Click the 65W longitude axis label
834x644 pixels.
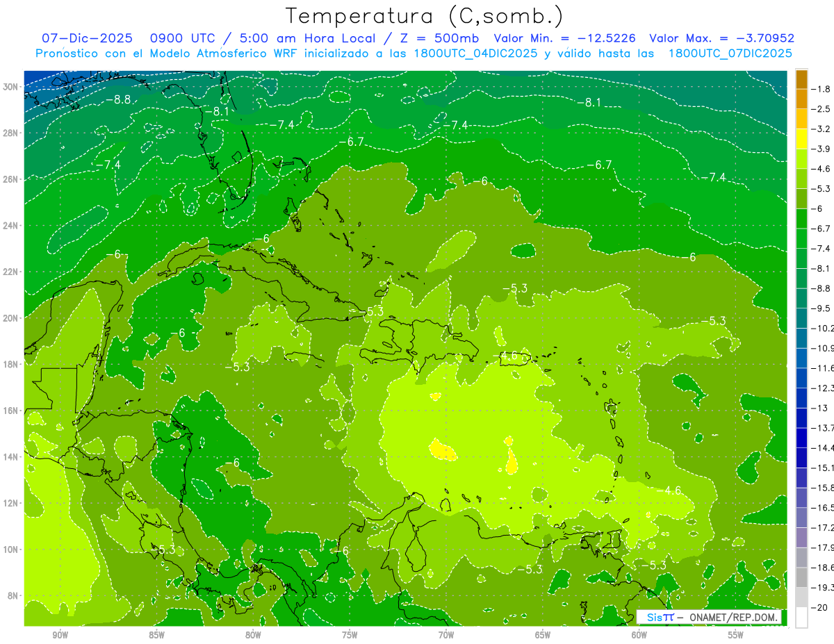(x=543, y=635)
